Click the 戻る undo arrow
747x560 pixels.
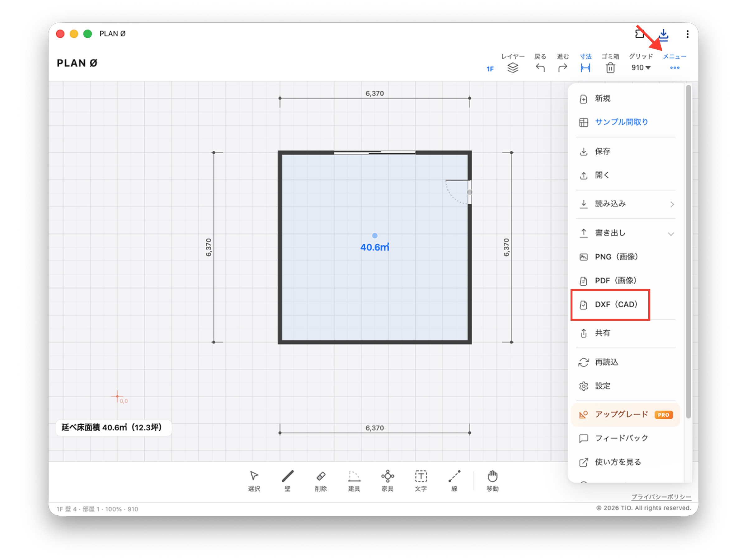[540, 68]
